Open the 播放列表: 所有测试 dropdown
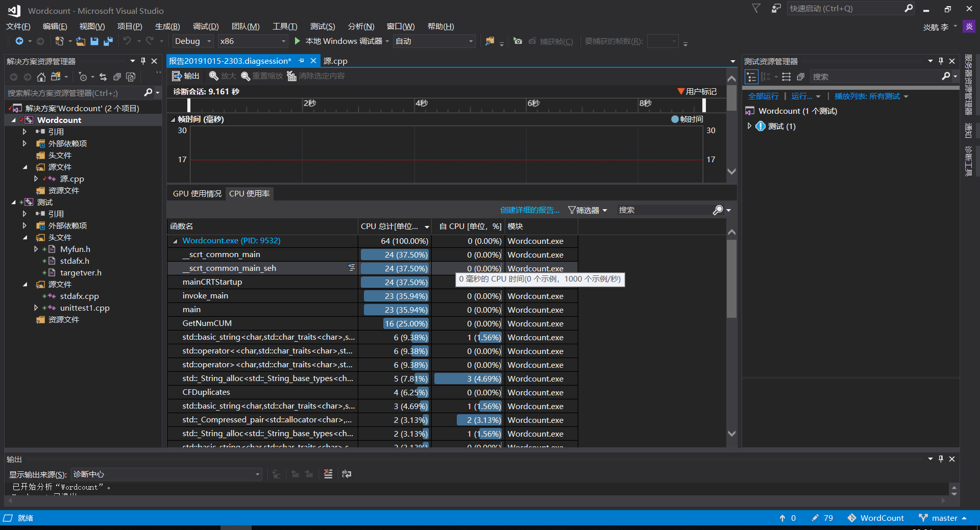The width and height of the screenshot is (980, 530). [871, 96]
